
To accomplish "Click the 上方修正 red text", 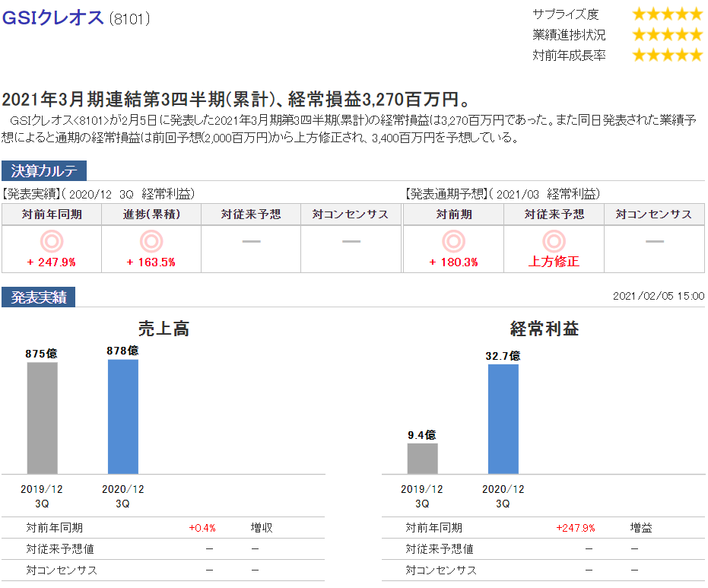I will tap(554, 262).
